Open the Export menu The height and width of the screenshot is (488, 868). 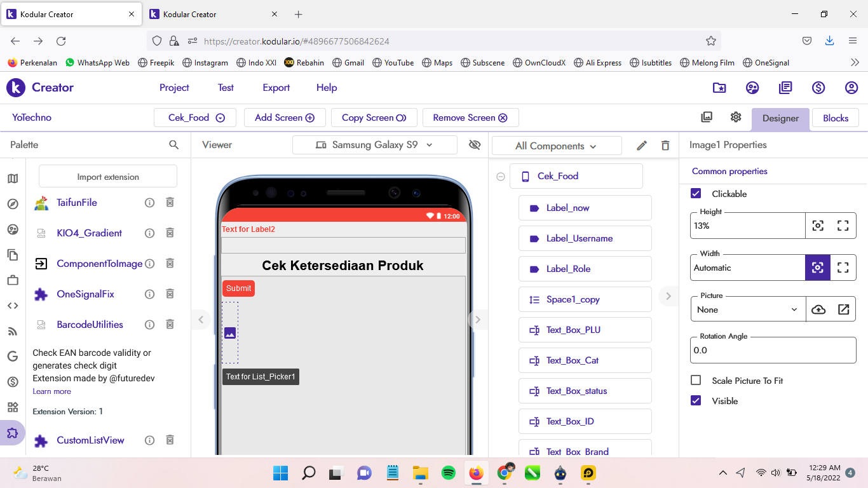coord(276,88)
